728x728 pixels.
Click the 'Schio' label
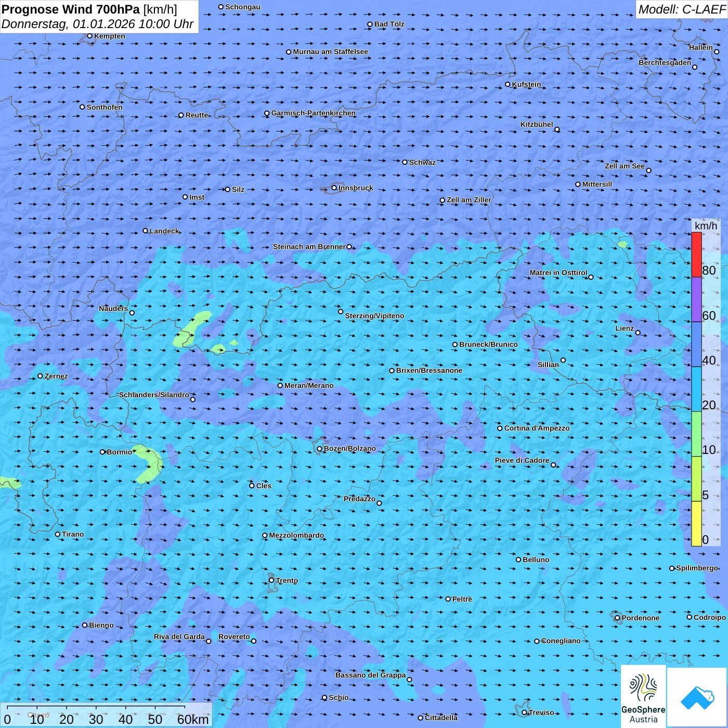pos(339,697)
